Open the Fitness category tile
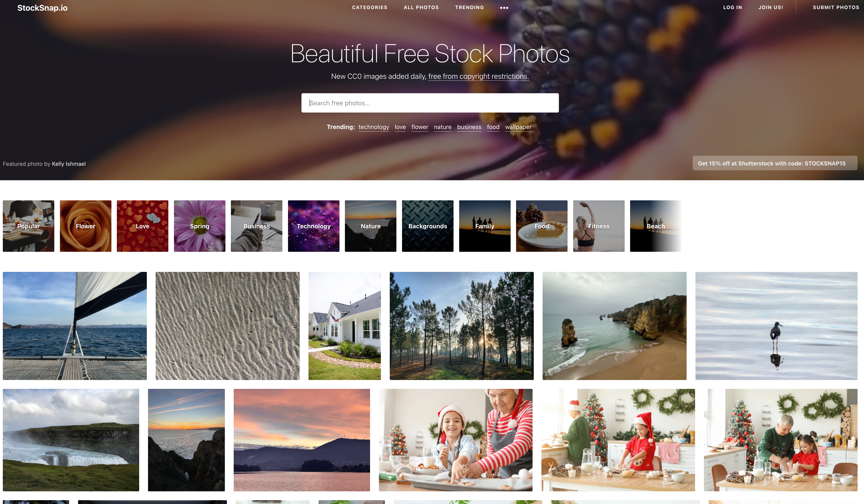 (x=599, y=226)
